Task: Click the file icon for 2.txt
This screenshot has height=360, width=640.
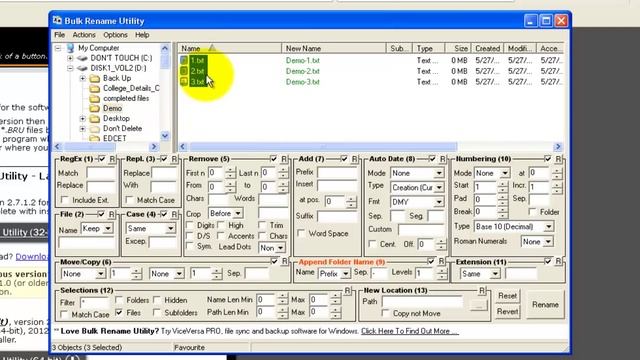Action: [x=184, y=71]
